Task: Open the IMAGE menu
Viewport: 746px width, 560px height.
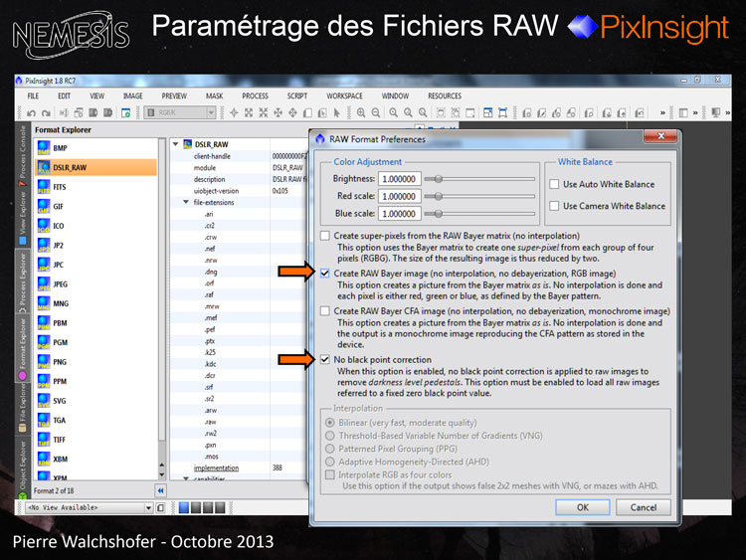Action: (x=132, y=96)
